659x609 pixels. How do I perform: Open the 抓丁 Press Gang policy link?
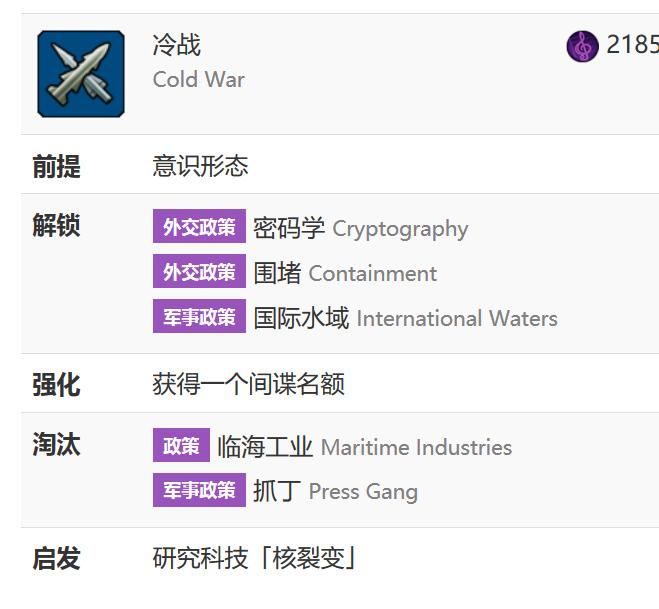[x=335, y=491]
